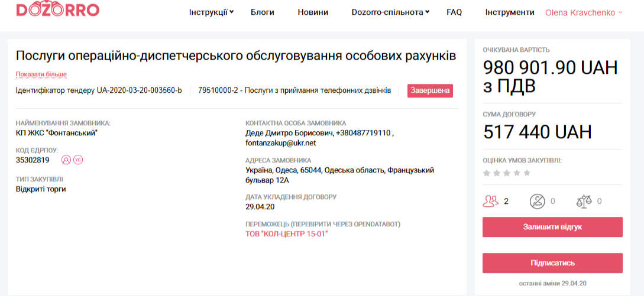Expand the Dozorro-спільнота dropdown menu
644x296 pixels.
tap(390, 12)
